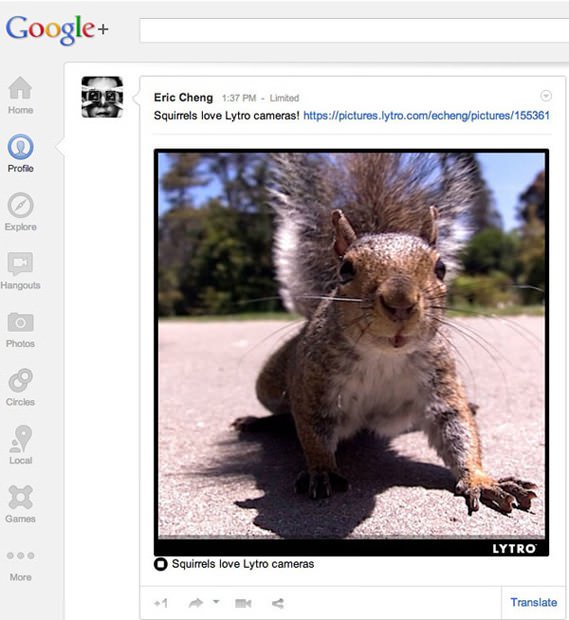The width and height of the screenshot is (569, 620).
Task: Start Hangouts from the sidebar
Action: coord(20,270)
